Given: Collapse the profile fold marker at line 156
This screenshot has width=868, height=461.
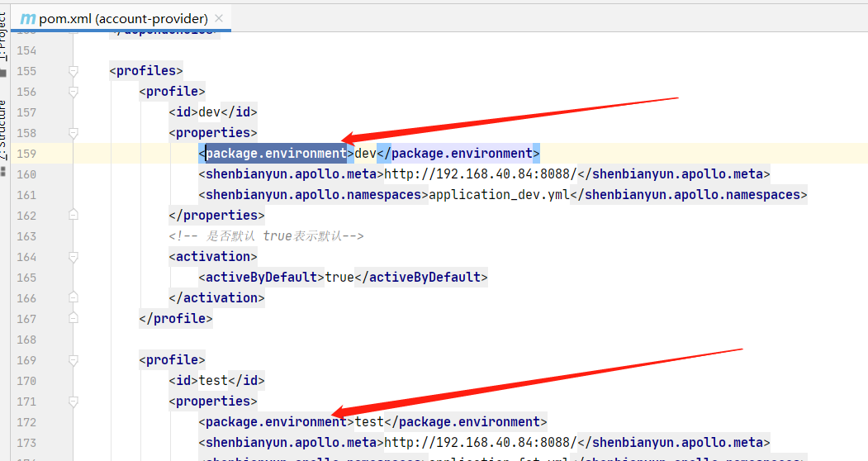Looking at the screenshot, I should point(73,92).
